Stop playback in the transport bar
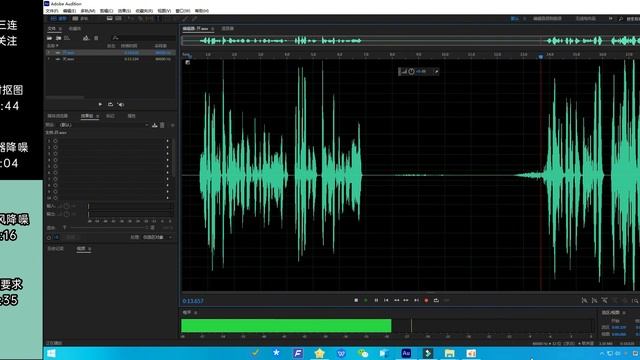Image resolution: width=640 pixels, height=360 pixels. (x=356, y=300)
